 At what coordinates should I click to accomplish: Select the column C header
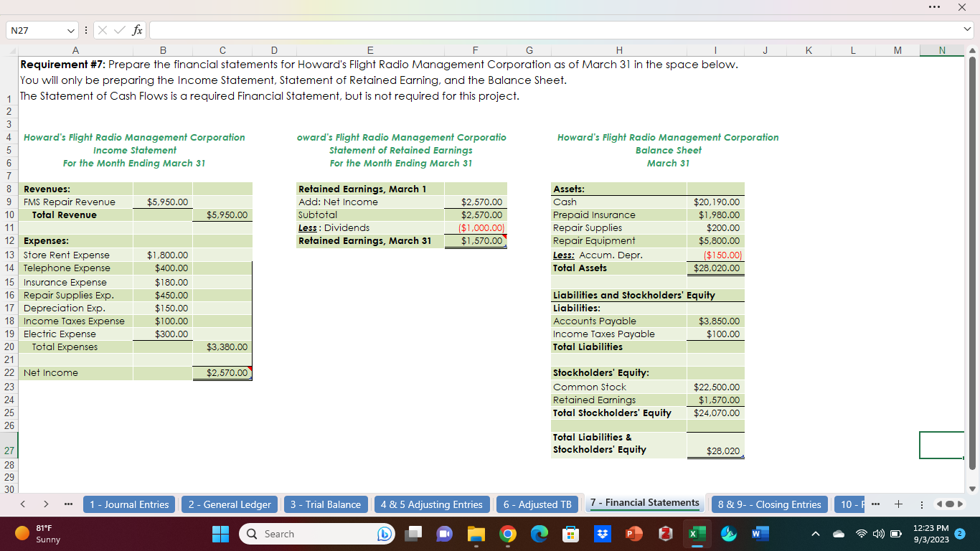coord(222,50)
